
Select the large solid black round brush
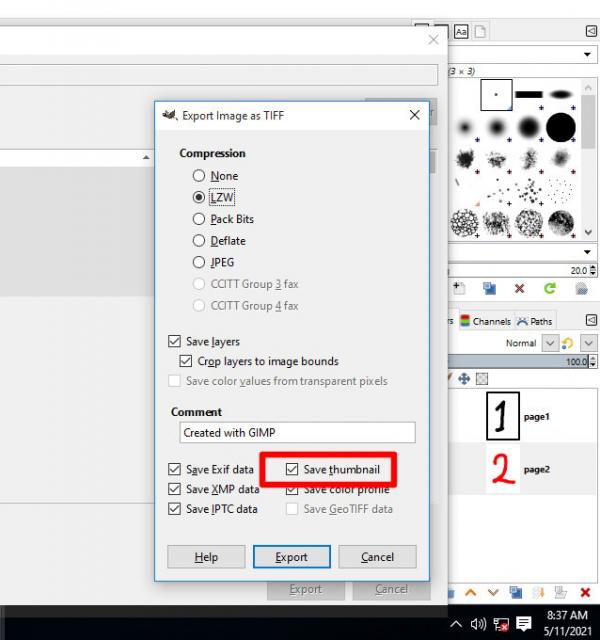click(x=561, y=127)
